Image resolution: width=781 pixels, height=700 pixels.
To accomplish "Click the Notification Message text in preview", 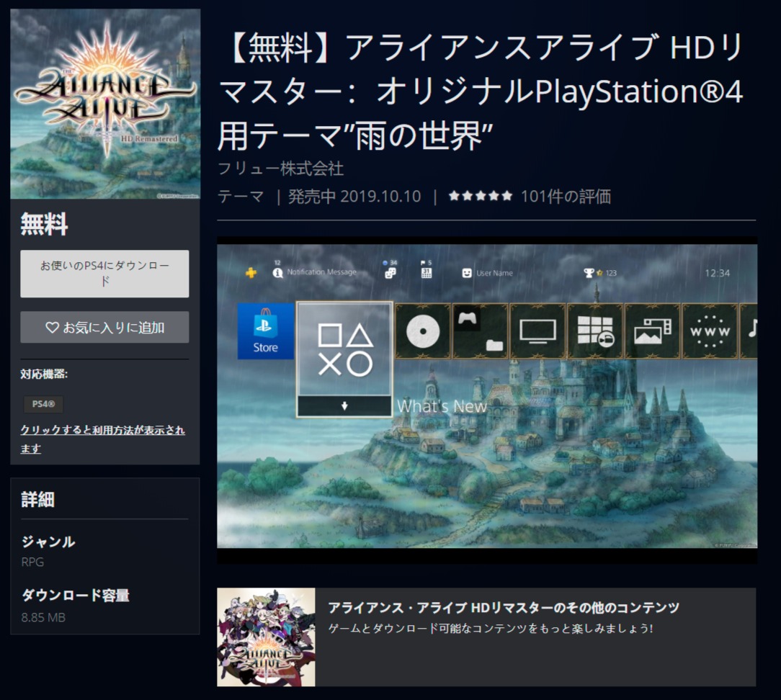I will 322,272.
